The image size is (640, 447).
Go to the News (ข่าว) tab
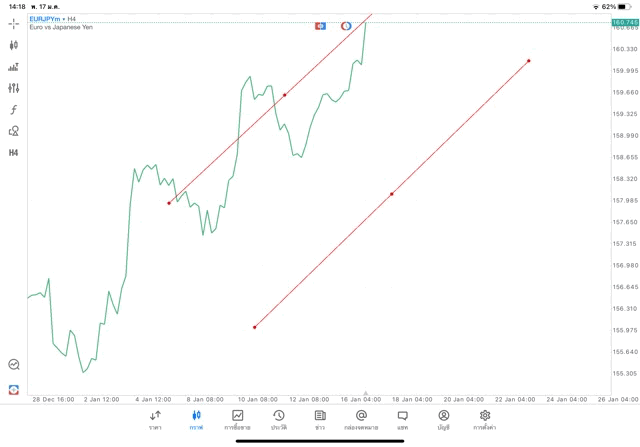click(x=319, y=420)
